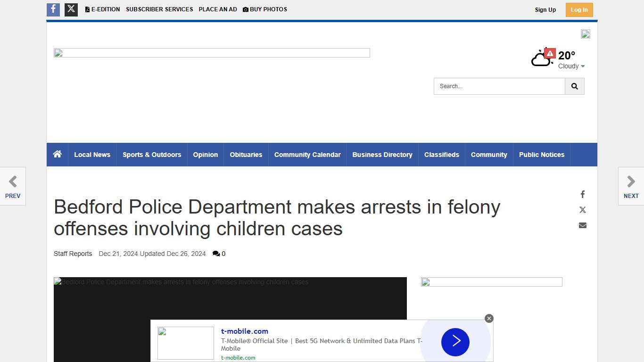Screen dimensions: 644x362
Task: Open the newspaper's Facebook page icon
Action: coord(53,9)
